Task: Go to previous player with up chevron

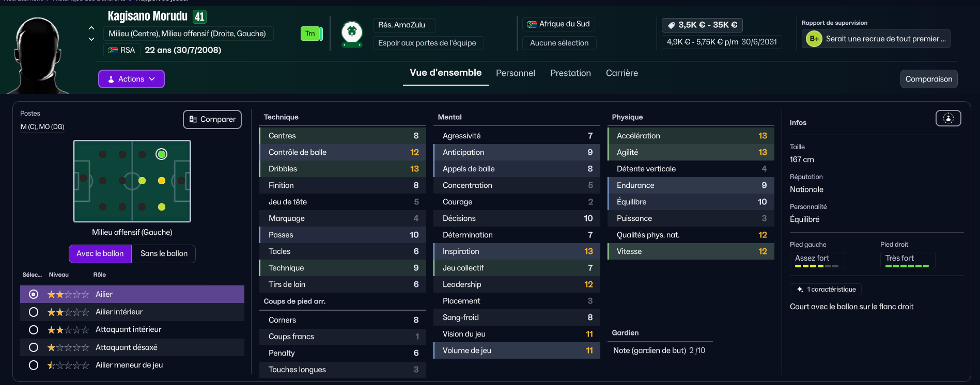Action: tap(91, 28)
